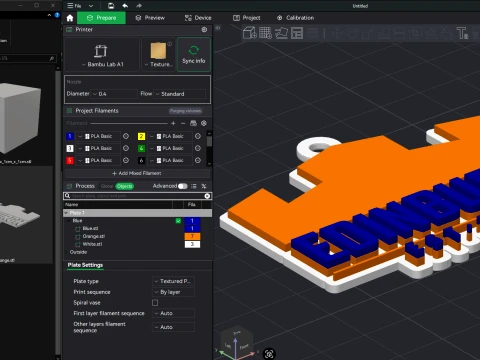Open the File menu dropdown arrow
480x360 pixels.
(91, 6)
